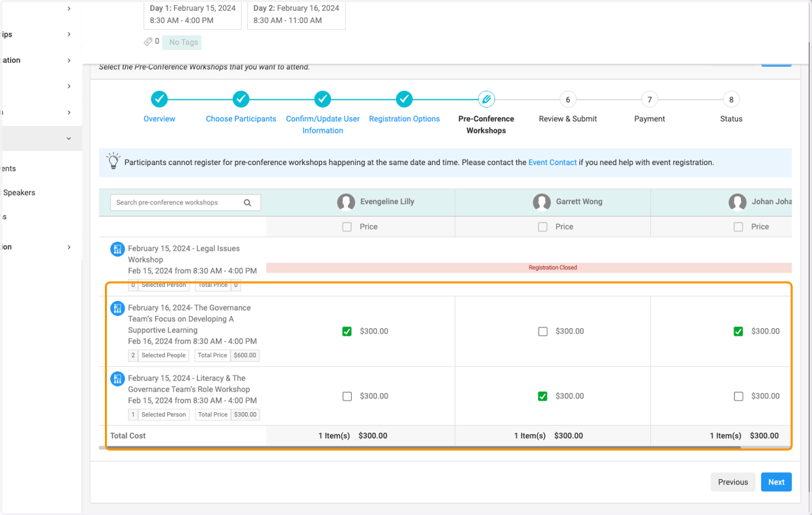This screenshot has height=515, width=812.
Task: Click the Next button
Action: pyautogui.click(x=776, y=482)
